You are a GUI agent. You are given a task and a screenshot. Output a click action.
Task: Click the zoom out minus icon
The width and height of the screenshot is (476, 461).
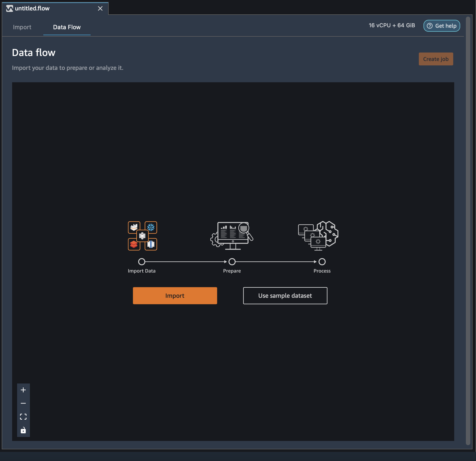pyautogui.click(x=23, y=403)
